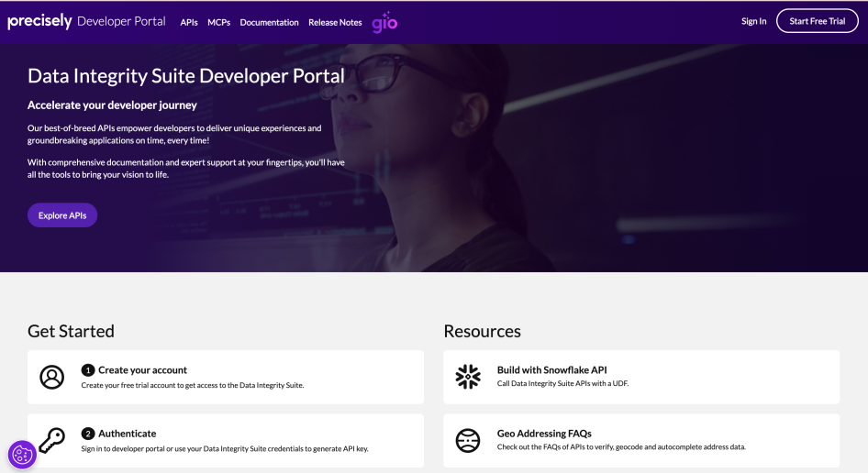This screenshot has height=473, width=868.
Task: Click the Precisely logo in header
Action: coord(39,21)
